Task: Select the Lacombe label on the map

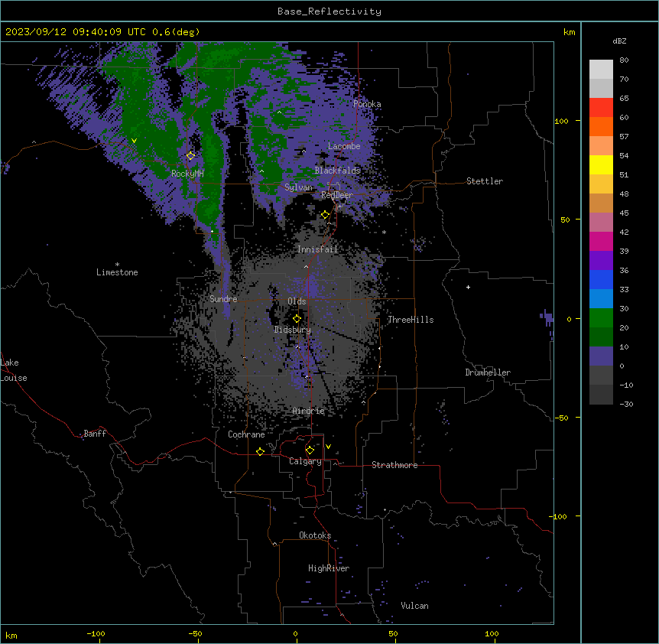Action: [344, 146]
